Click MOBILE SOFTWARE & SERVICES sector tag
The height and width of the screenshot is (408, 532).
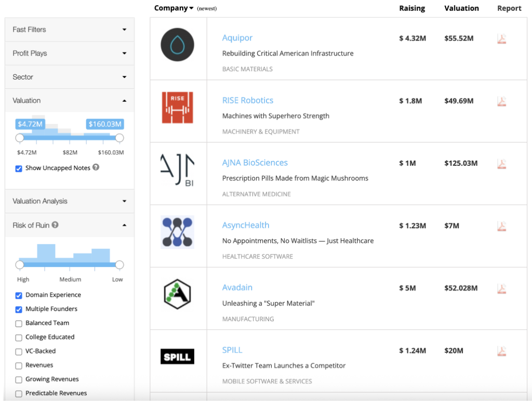pos(267,381)
